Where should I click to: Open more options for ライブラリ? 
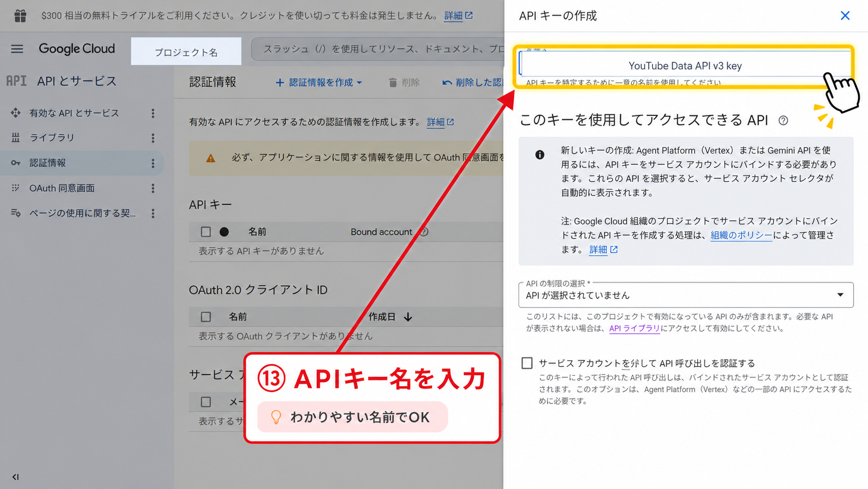click(153, 138)
